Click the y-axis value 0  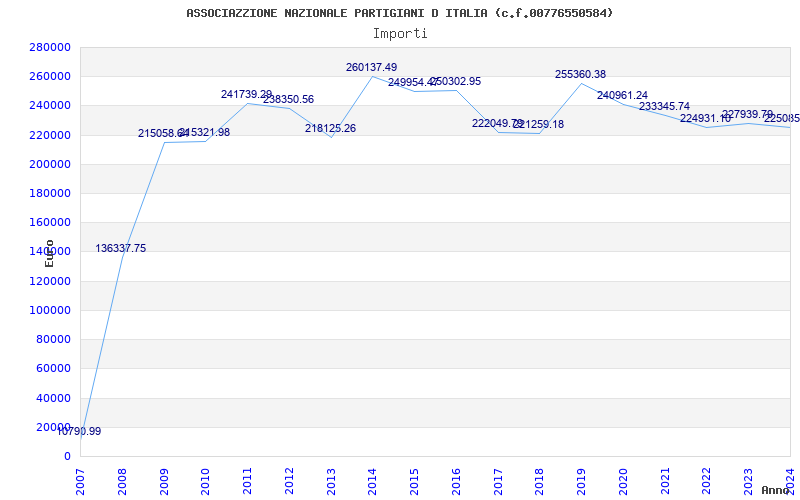(67, 456)
